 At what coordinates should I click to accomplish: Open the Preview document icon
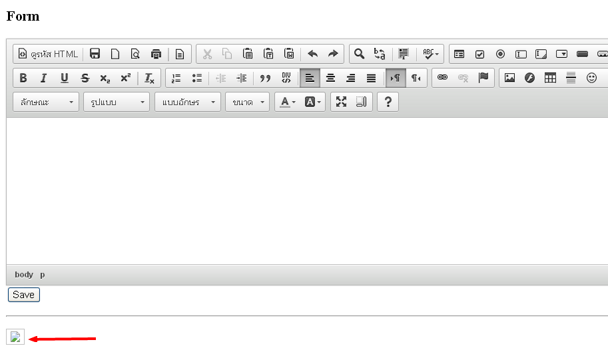point(135,54)
